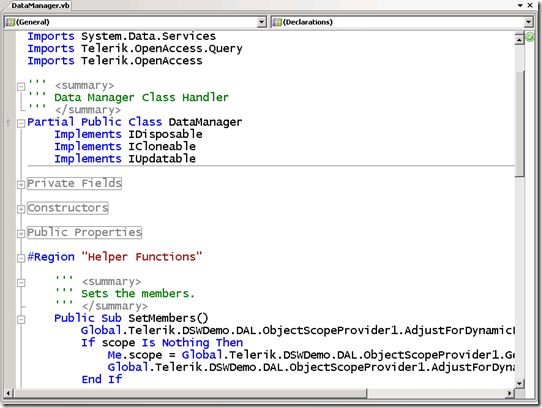Click Telerik.OpenAccess.Query import text

coord(162,49)
